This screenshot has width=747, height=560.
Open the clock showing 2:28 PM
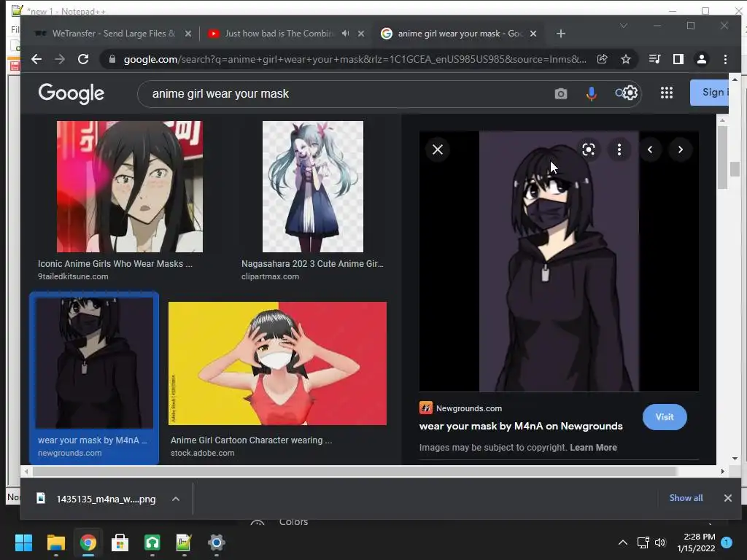point(696,542)
